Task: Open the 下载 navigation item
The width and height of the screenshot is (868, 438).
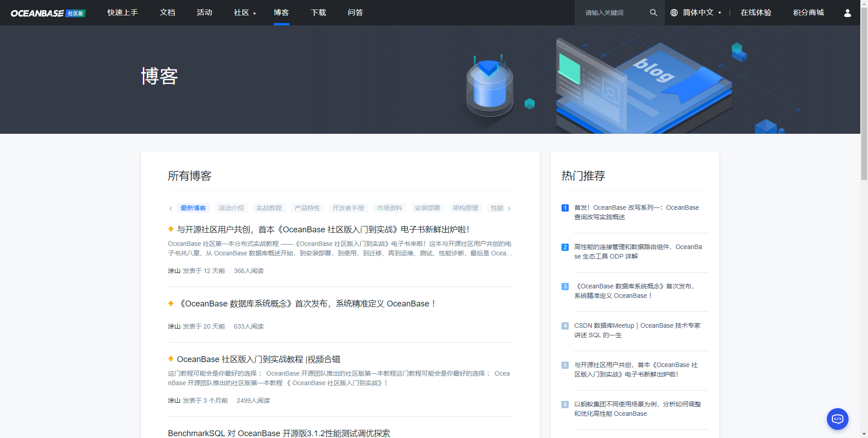Action: point(318,13)
